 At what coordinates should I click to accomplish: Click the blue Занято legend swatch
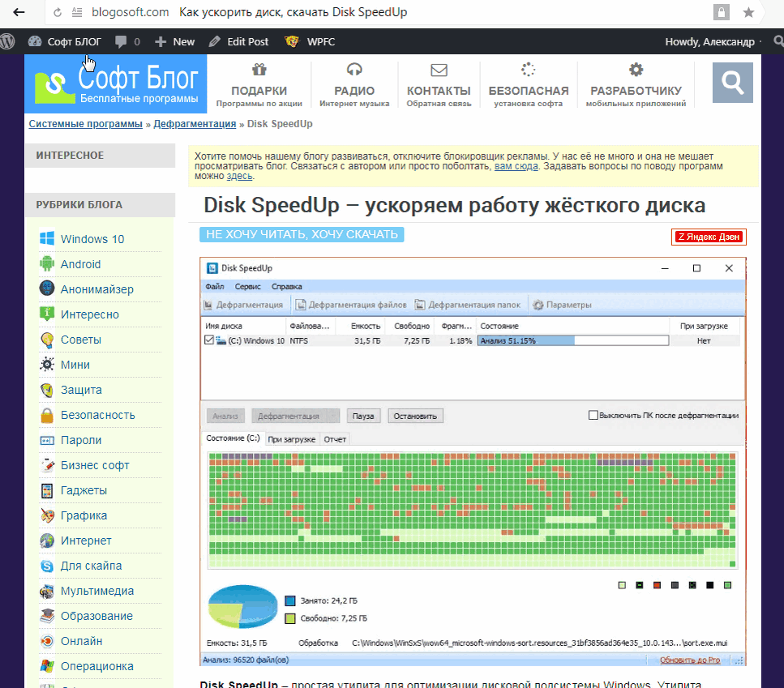pyautogui.click(x=290, y=600)
